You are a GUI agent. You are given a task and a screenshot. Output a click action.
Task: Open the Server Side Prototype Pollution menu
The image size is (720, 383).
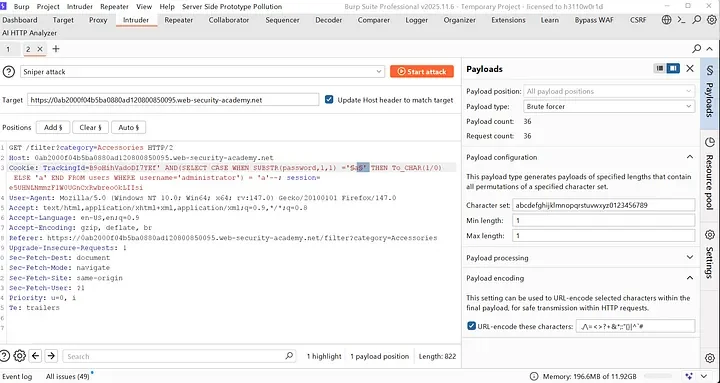click(x=232, y=6)
